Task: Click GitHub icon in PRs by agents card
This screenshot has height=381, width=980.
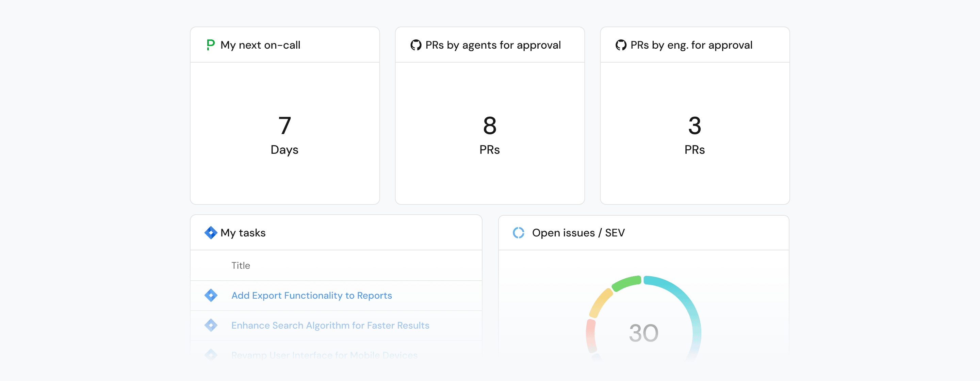Action: tap(416, 45)
